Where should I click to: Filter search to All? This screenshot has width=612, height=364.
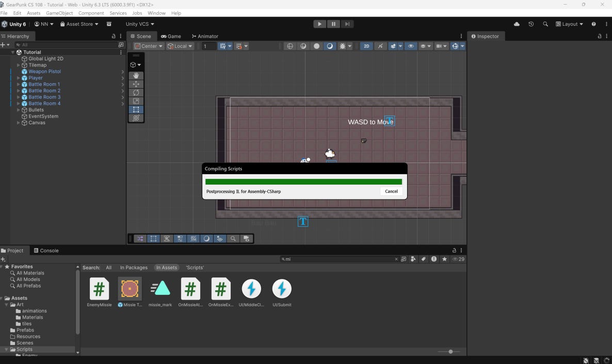(x=108, y=268)
